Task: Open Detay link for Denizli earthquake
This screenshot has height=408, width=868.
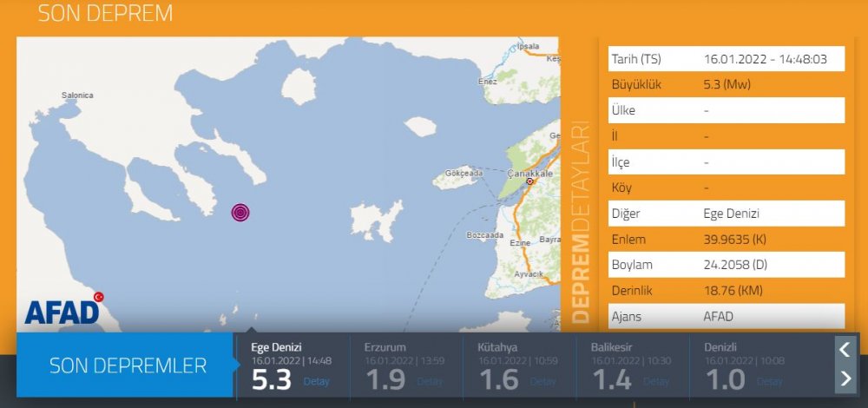Action: pyautogui.click(x=769, y=381)
